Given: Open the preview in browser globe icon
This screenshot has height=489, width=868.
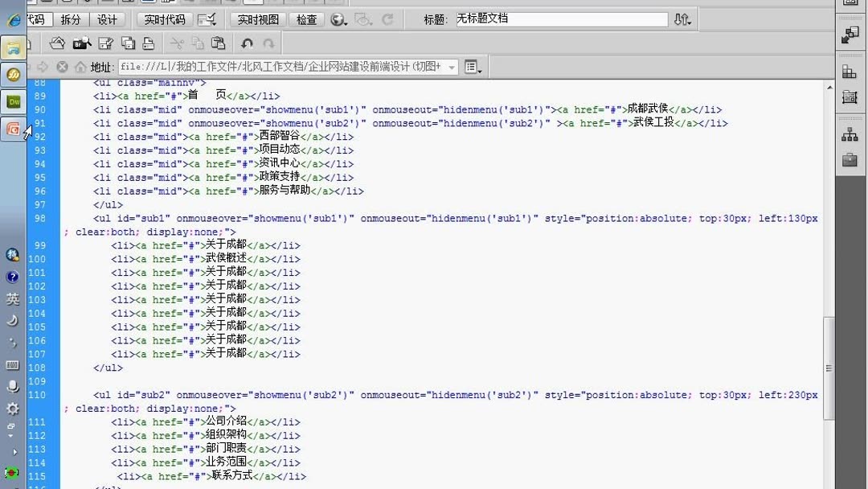Looking at the screenshot, I should click(338, 20).
